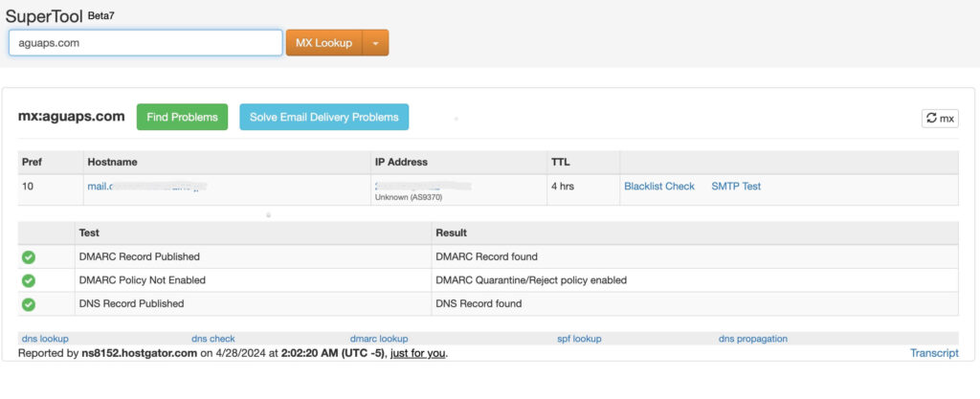The image size is (980, 399).
Task: Click the blurred IP Address link
Action: tap(421, 186)
